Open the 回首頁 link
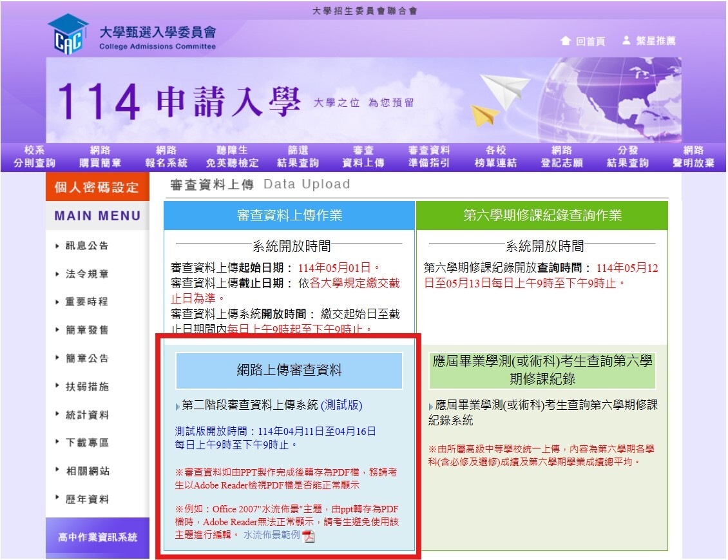Viewport: 728px width, 560px height. (x=591, y=41)
